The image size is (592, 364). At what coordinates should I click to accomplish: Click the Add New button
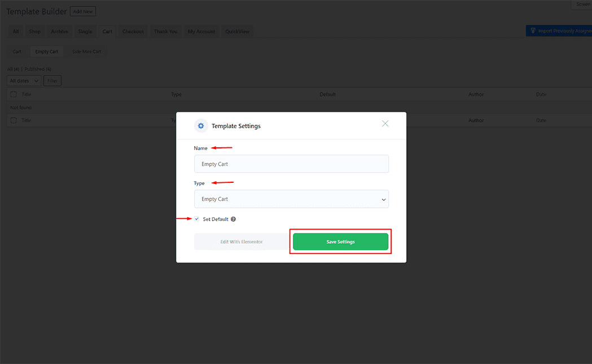coord(83,11)
